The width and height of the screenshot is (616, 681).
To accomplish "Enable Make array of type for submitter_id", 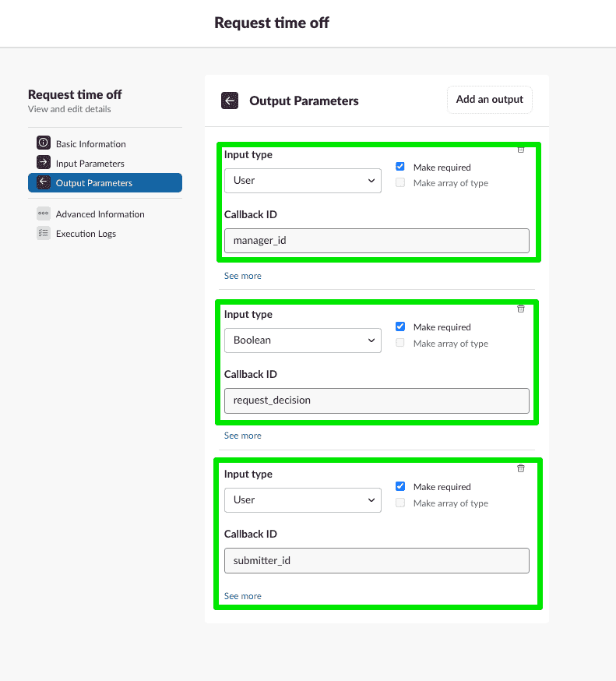I will 400,503.
